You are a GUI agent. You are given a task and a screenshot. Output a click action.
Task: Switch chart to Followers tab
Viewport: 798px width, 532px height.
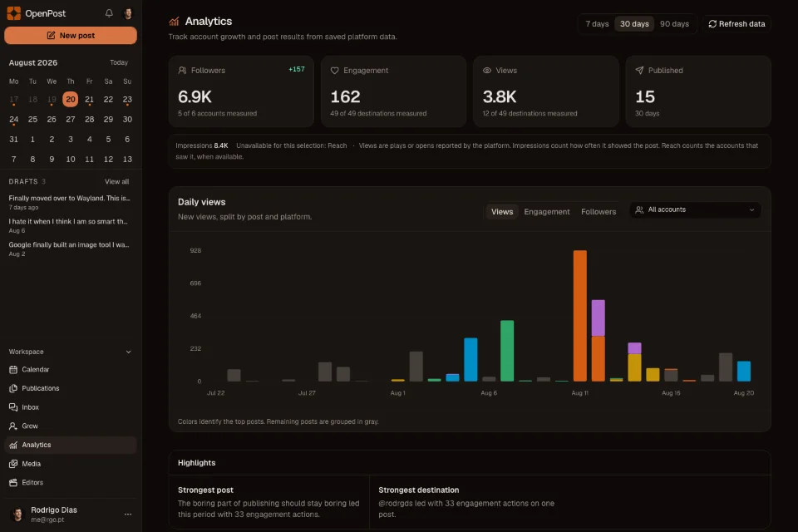[x=598, y=212]
